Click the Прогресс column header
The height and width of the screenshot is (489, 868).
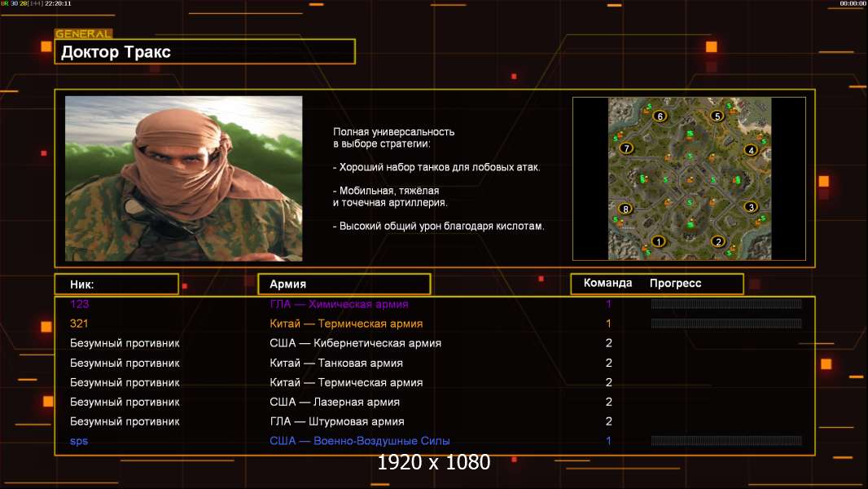(x=675, y=284)
